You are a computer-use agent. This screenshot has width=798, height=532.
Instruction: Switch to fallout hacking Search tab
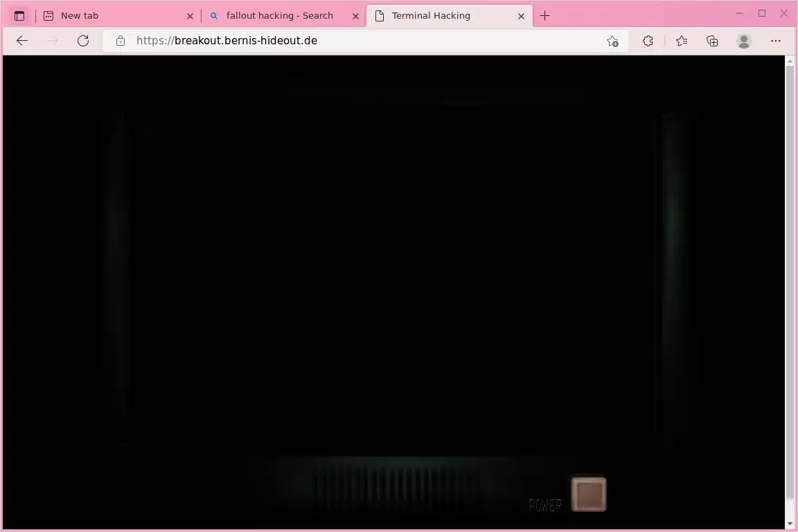(284, 16)
